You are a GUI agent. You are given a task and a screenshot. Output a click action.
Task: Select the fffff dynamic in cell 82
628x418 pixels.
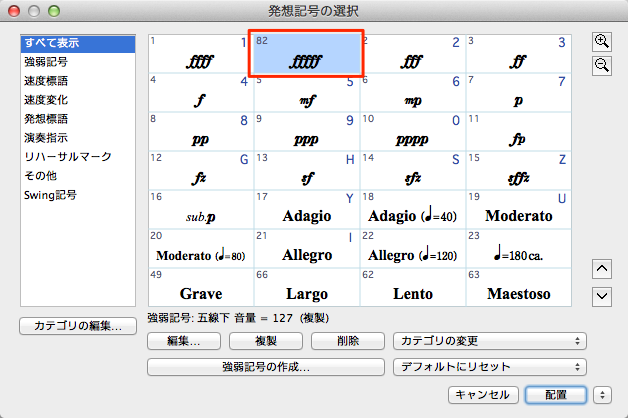(307, 54)
